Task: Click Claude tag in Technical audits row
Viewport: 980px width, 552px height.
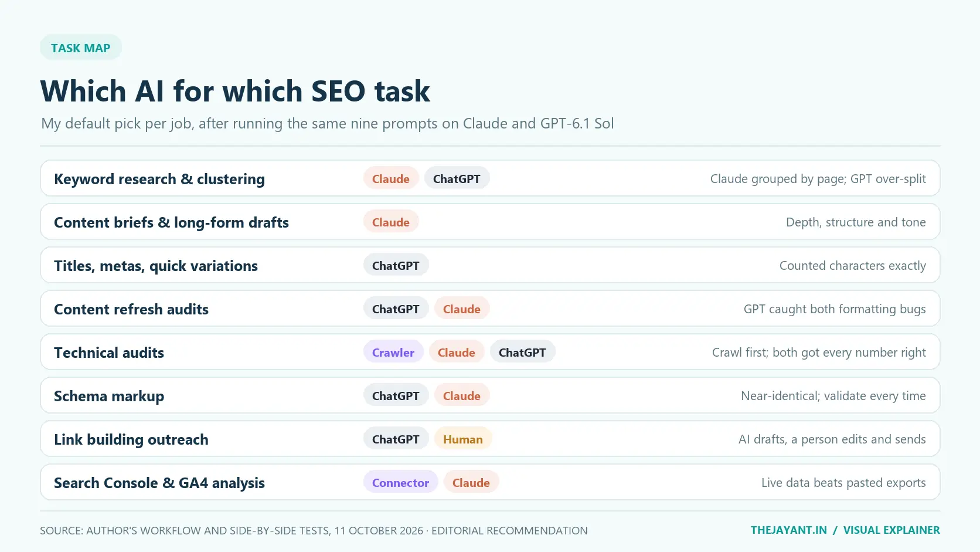Action: (457, 352)
